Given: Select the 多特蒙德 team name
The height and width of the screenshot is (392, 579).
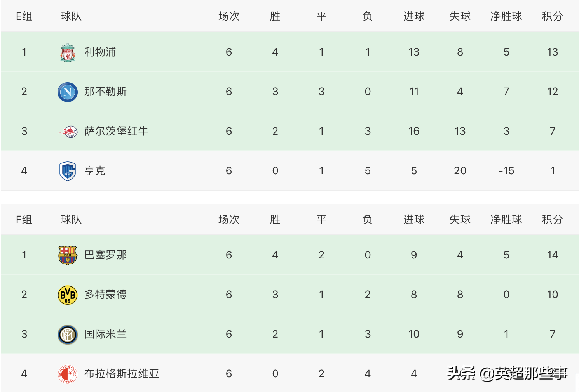Looking at the screenshot, I should 105,295.
